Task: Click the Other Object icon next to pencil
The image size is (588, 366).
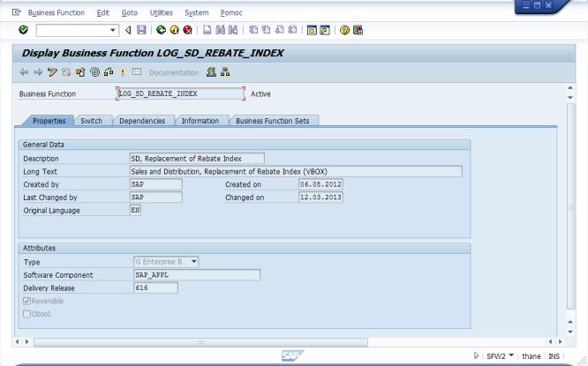Action: [66, 72]
